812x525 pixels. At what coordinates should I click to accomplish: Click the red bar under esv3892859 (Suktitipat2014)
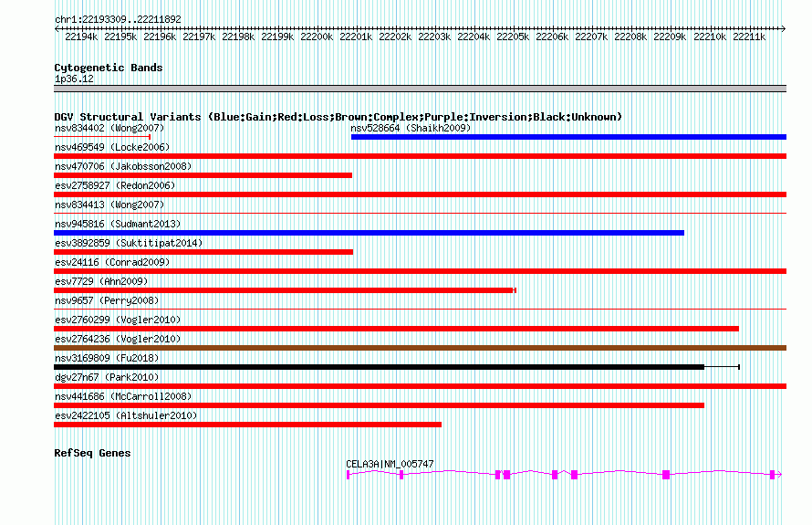(203, 252)
